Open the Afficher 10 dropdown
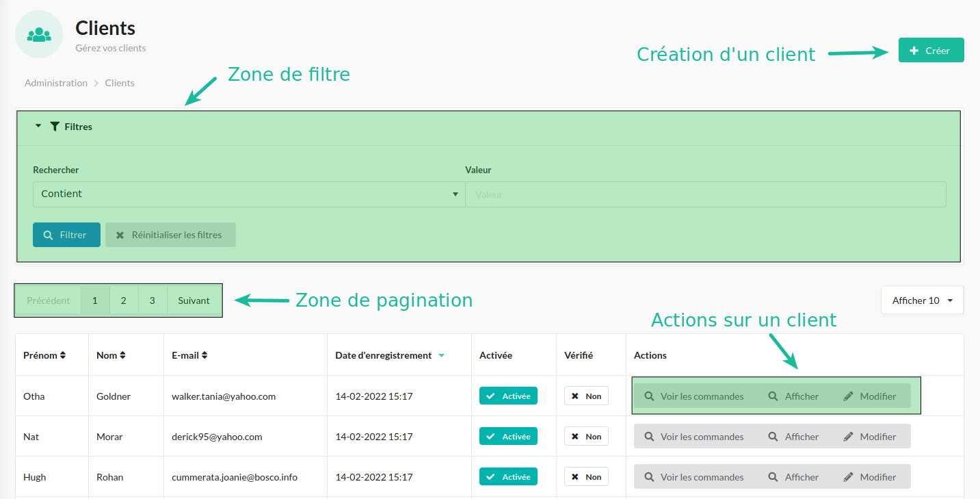 922,300
